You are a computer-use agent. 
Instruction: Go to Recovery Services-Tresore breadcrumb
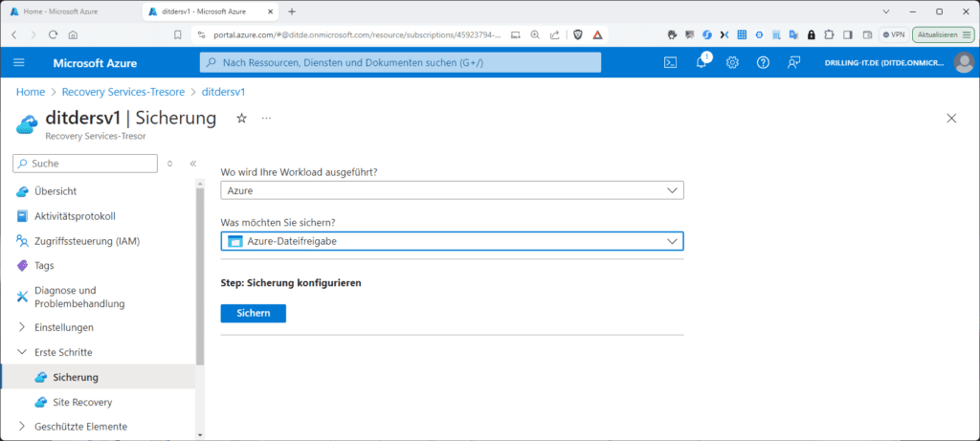pos(123,92)
